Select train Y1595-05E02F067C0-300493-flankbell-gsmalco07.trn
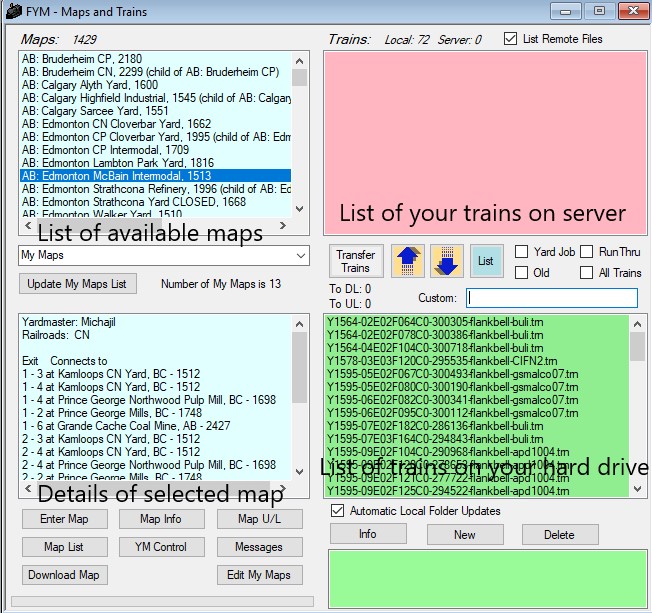652x613 pixels. [477, 374]
